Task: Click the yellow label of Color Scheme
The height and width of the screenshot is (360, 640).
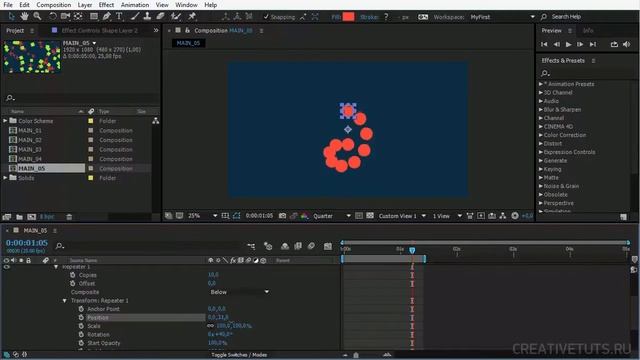Action: (91, 121)
